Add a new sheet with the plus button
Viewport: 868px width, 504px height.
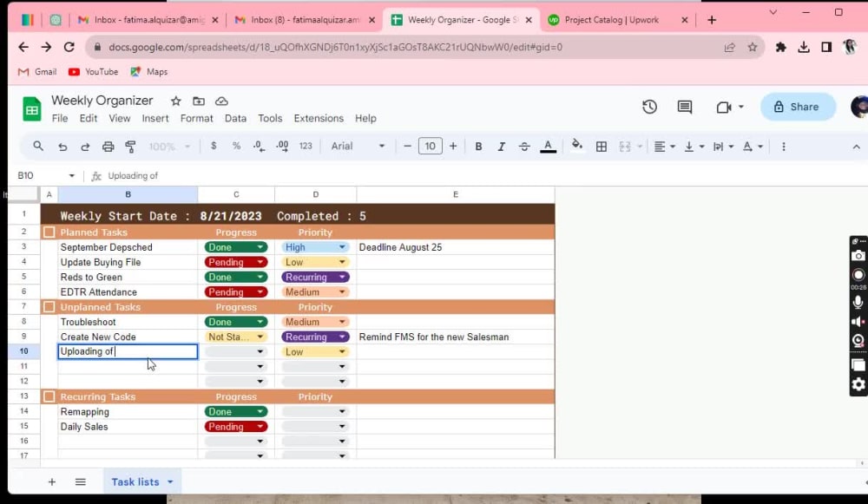tap(51, 481)
